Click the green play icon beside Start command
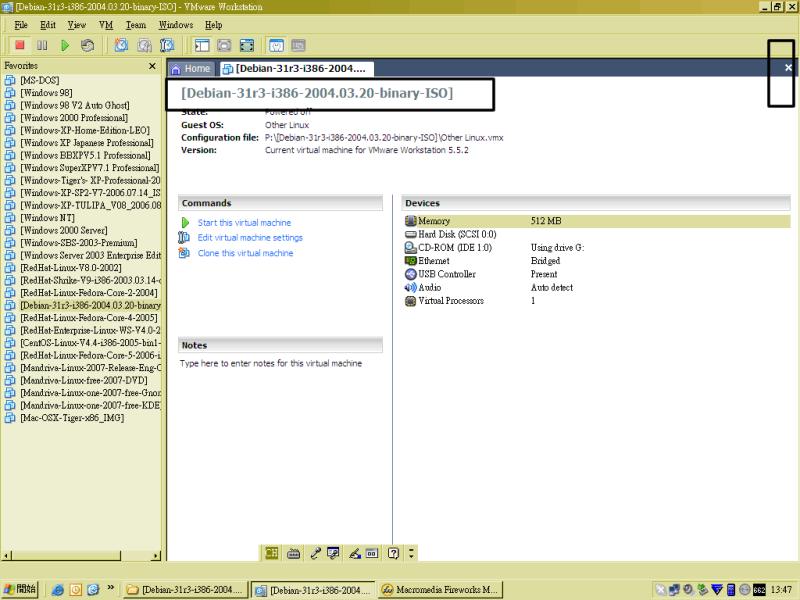 (185, 223)
